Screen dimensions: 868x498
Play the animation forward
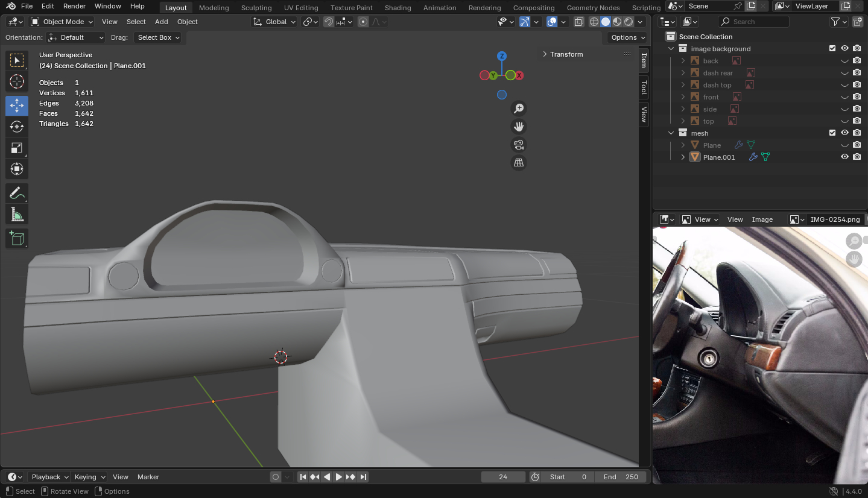[339, 477]
